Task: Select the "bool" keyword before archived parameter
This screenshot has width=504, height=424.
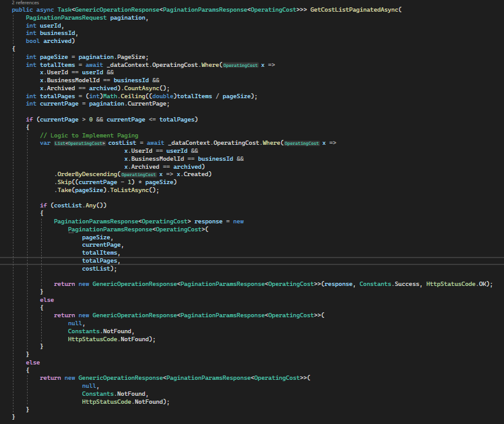Action: (x=33, y=41)
